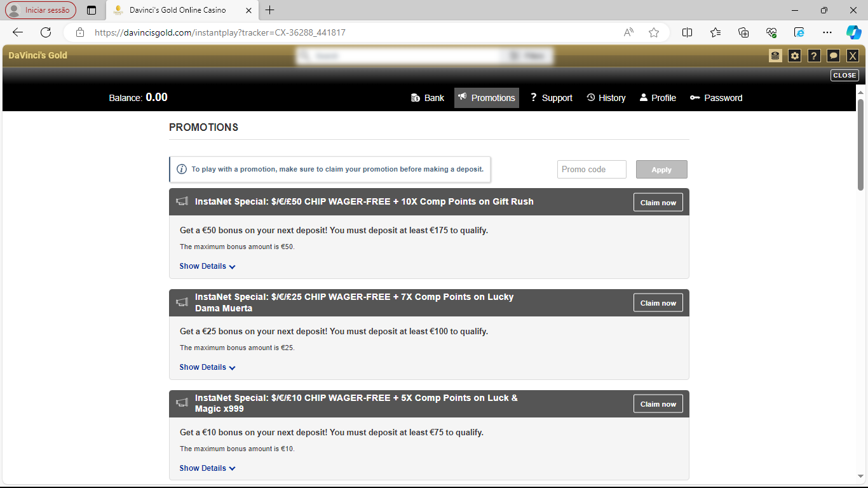The image size is (868, 488).
Task: Open browser essentials heart icon
Action: (x=771, y=32)
